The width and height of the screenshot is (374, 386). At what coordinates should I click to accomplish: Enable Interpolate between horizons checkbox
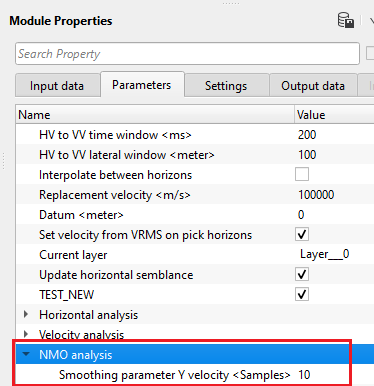pyautogui.click(x=302, y=174)
